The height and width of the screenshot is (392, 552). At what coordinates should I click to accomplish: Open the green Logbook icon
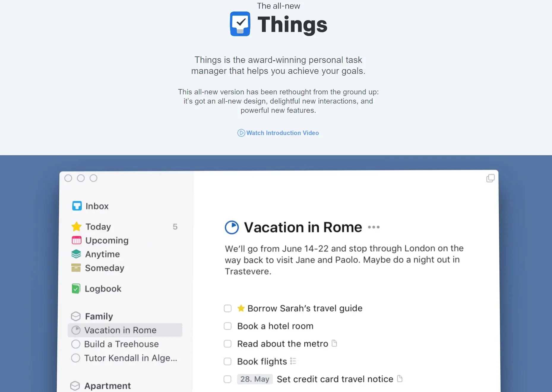(x=76, y=288)
